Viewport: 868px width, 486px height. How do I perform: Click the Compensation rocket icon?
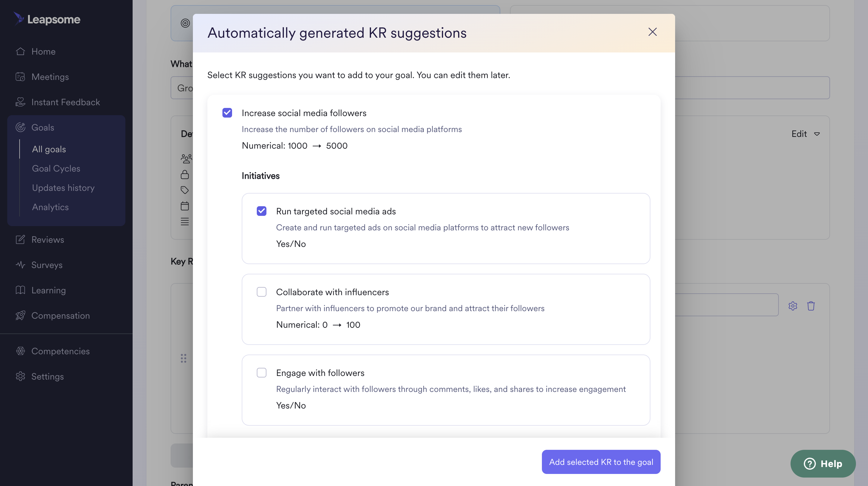tap(20, 315)
